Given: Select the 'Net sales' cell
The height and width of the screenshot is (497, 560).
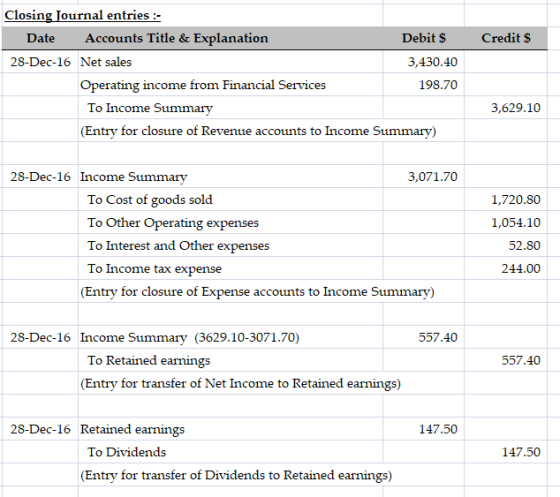Looking at the screenshot, I should [106, 62].
